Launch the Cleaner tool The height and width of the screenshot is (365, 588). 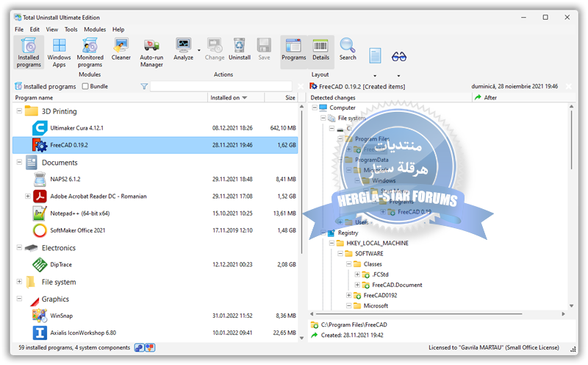[121, 49]
